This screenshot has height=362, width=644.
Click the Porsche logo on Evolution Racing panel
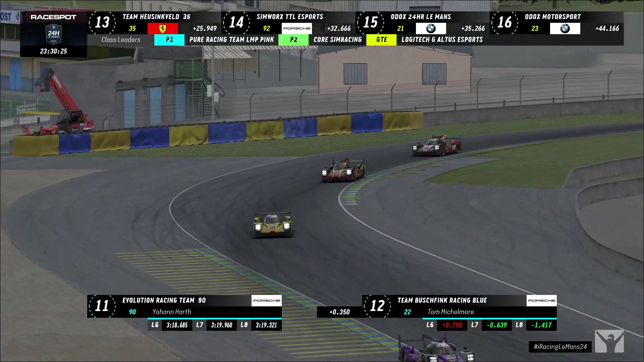coord(267,301)
